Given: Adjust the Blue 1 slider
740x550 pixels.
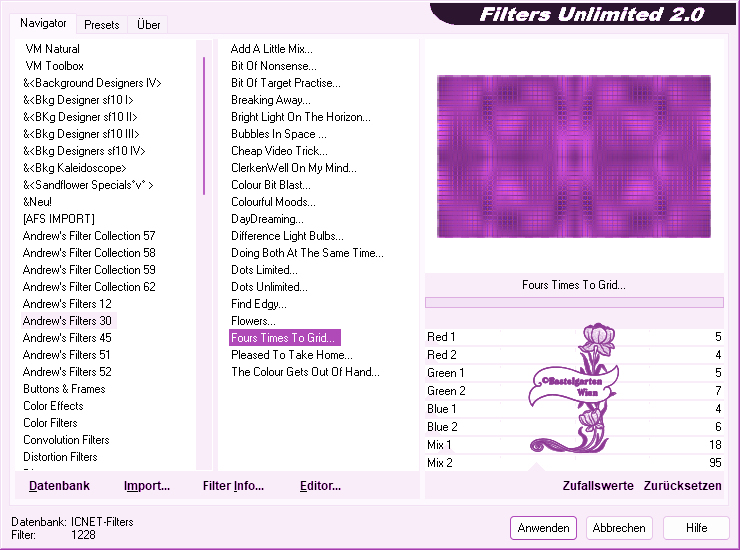Looking at the screenshot, I should pos(574,409).
